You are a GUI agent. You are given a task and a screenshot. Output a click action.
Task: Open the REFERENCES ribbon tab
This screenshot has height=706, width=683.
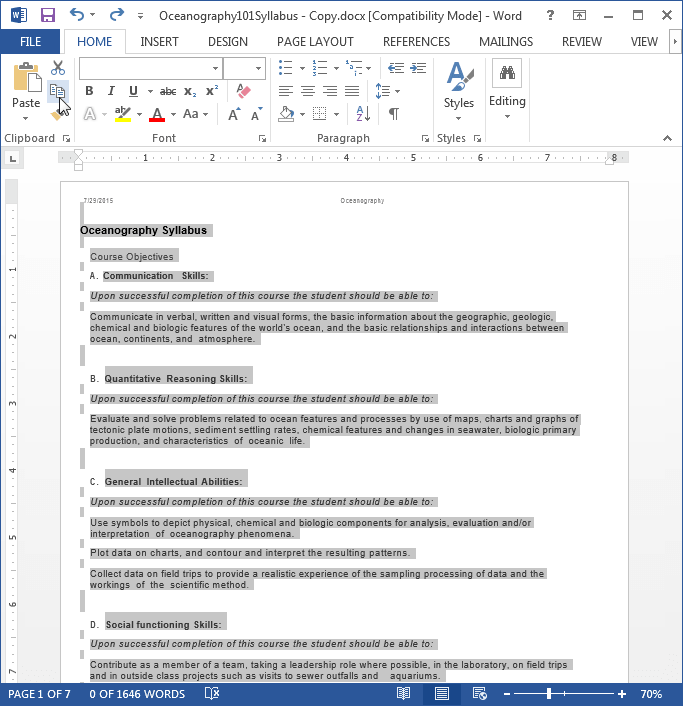click(416, 42)
